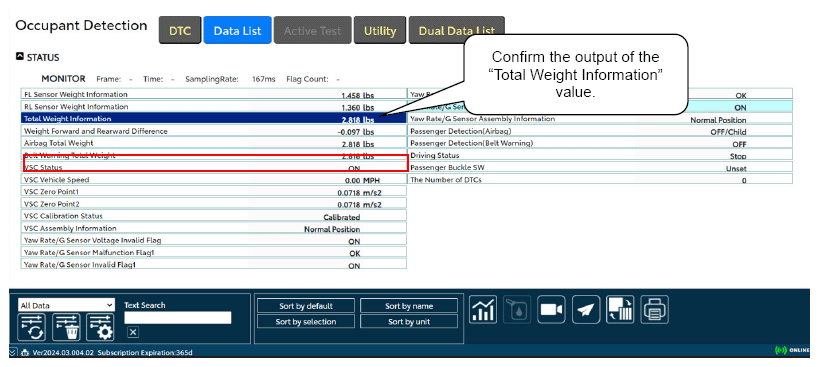Select the Passenger Detection(Airbag) row

600,131
